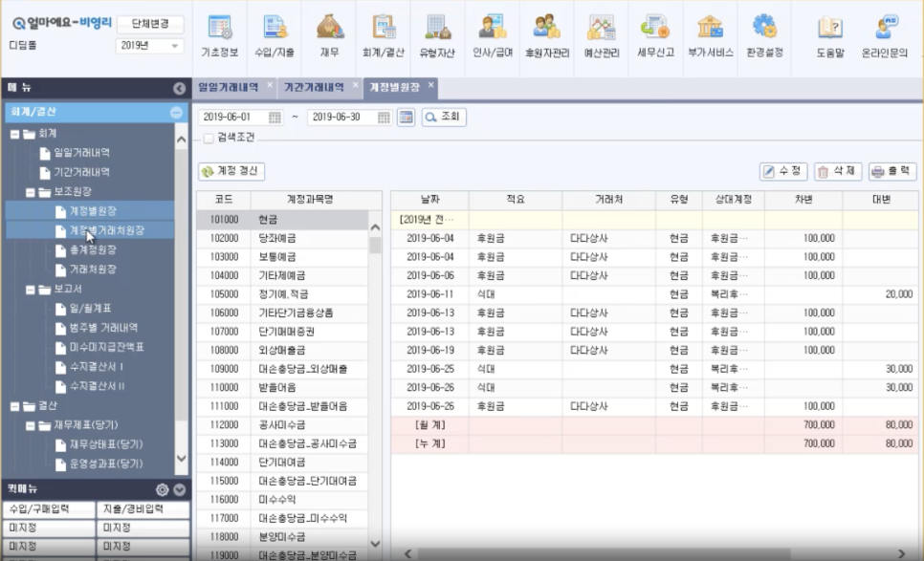This screenshot has width=924, height=561.
Task: Select the 2019-06-25 식대 ledger row
Action: click(654, 369)
